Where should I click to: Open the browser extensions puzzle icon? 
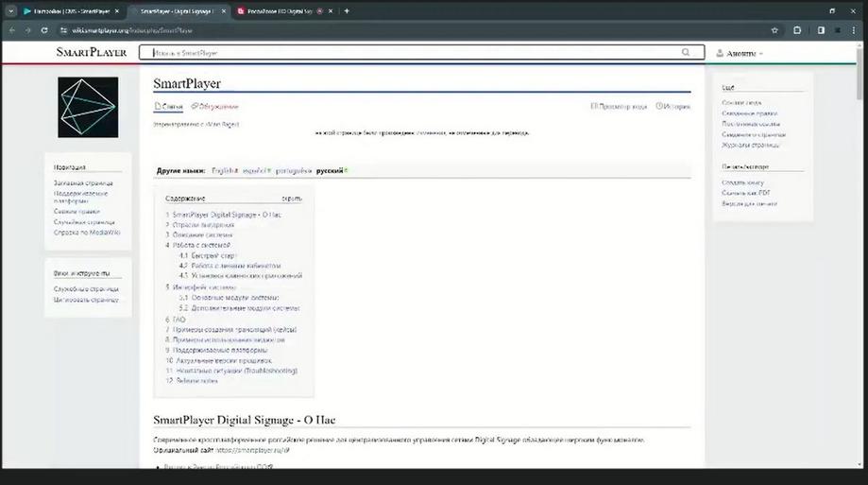click(x=797, y=30)
